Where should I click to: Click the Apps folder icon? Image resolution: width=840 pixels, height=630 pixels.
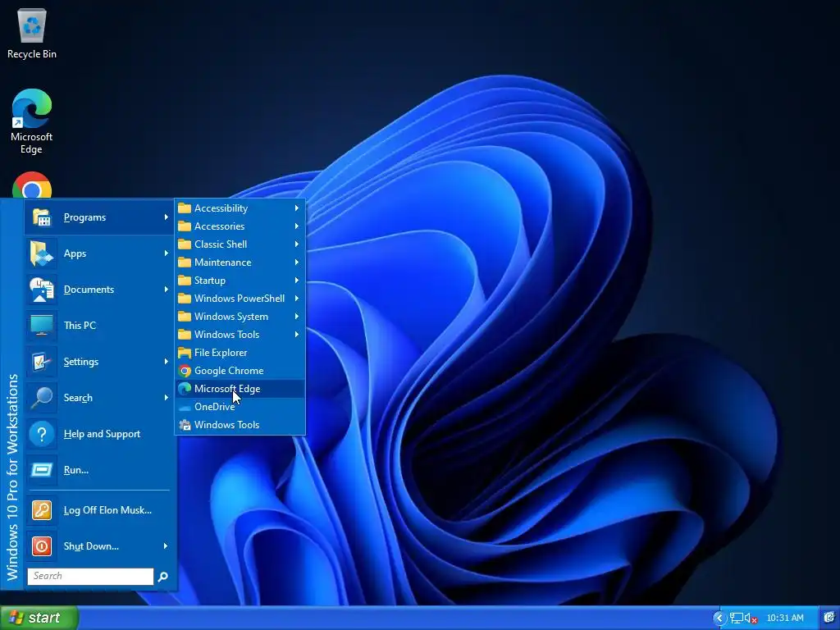click(x=41, y=253)
